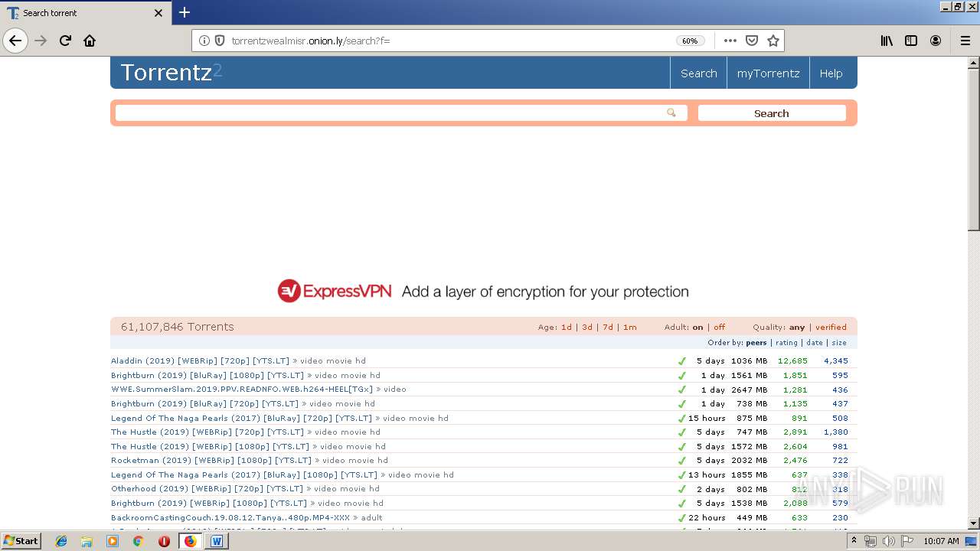The width and height of the screenshot is (980, 551).
Task: Order results by peers
Action: pos(756,343)
